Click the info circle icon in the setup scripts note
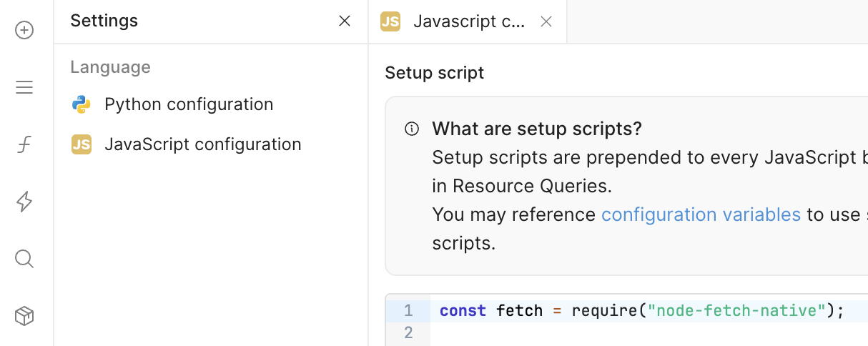The height and width of the screenshot is (346, 868). coord(411,129)
